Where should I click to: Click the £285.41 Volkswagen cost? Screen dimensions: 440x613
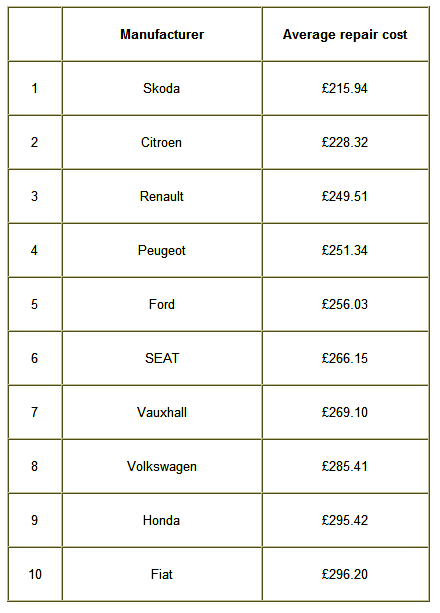click(x=345, y=466)
